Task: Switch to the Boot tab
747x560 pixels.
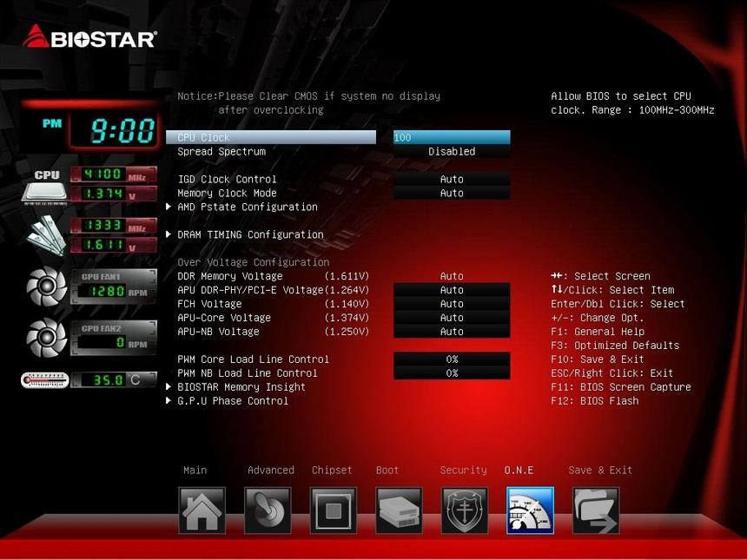Action: pyautogui.click(x=386, y=470)
